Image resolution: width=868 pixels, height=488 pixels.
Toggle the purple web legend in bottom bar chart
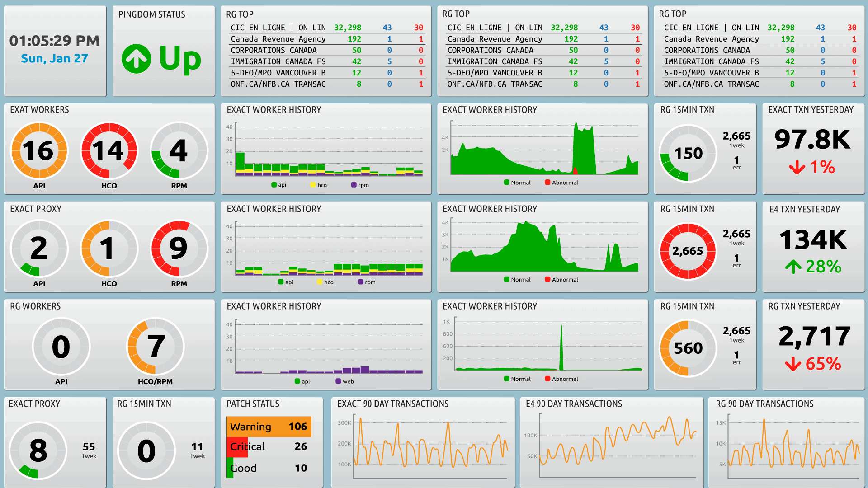click(344, 381)
